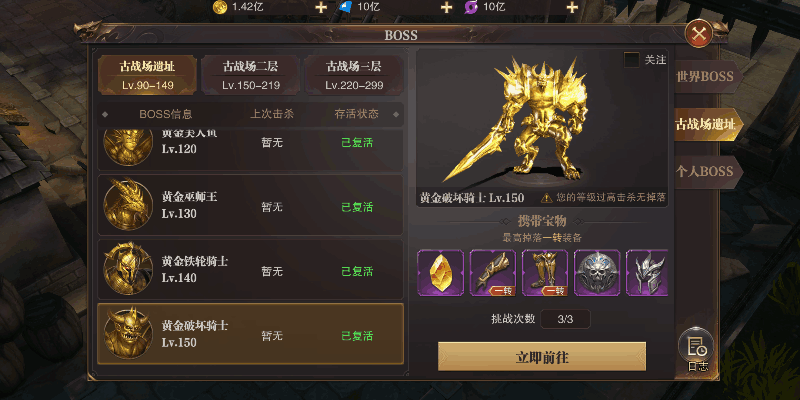The image size is (800, 400).
Task: Add more blue diamonds with plus icon
Action: (446, 7)
